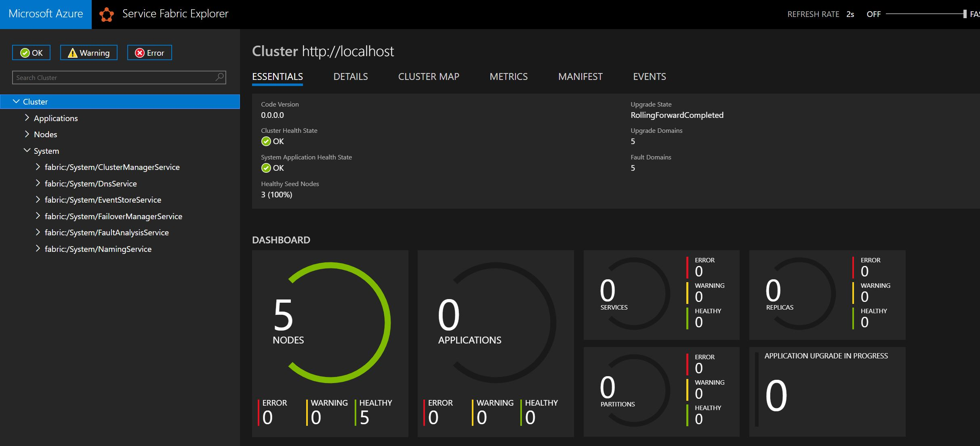Open the EVENTS tab
Image resolution: width=980 pixels, height=446 pixels.
[650, 77]
